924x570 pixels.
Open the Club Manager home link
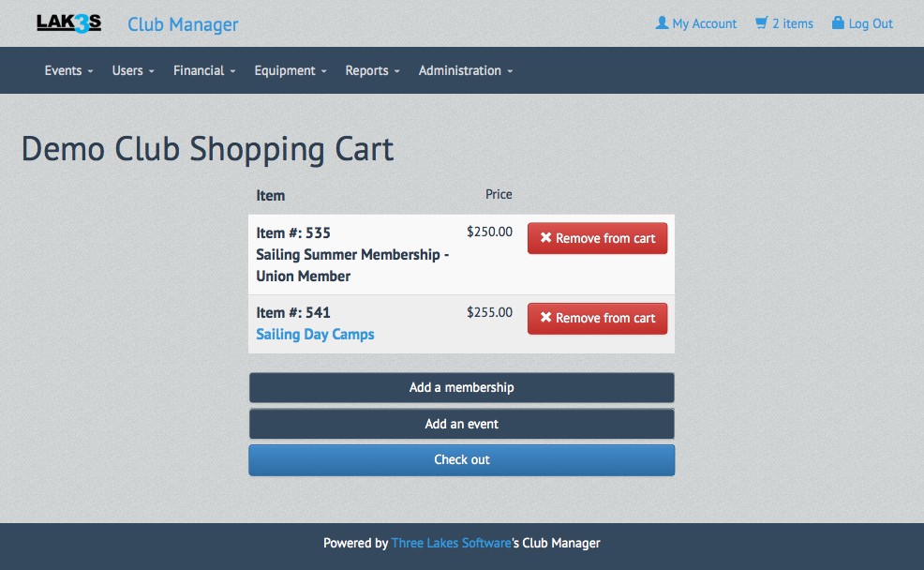click(x=183, y=24)
